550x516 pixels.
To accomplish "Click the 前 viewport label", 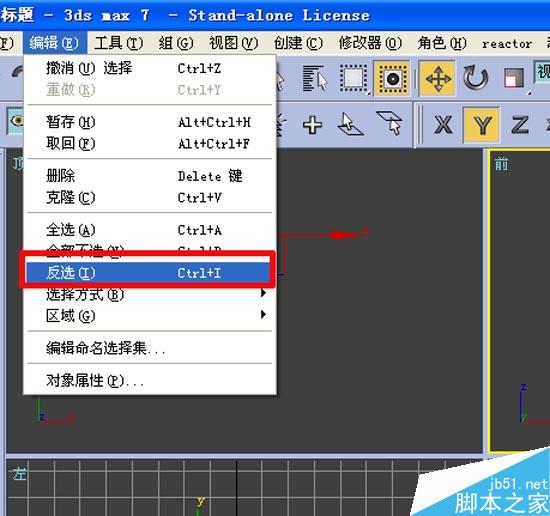I will click(501, 164).
